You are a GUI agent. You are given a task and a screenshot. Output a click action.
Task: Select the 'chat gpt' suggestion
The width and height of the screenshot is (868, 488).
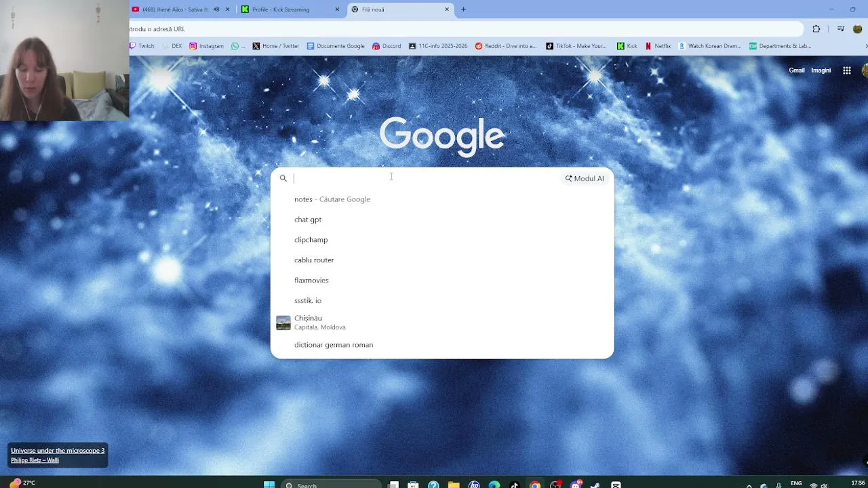click(442, 220)
